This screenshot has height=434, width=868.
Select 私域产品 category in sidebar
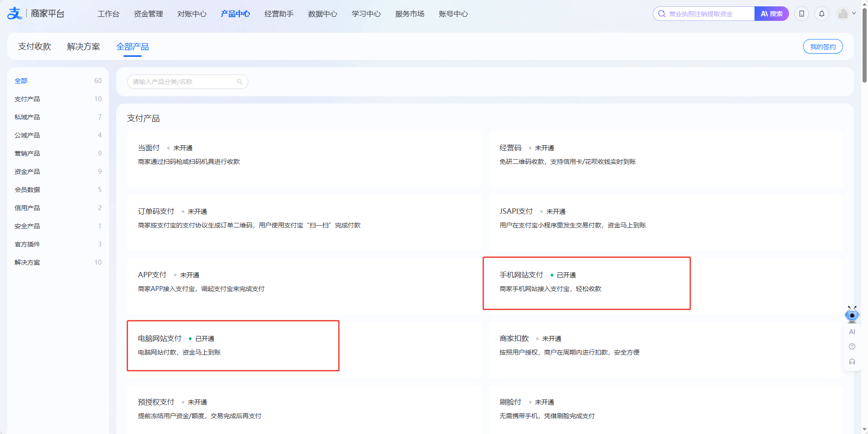[58, 117]
